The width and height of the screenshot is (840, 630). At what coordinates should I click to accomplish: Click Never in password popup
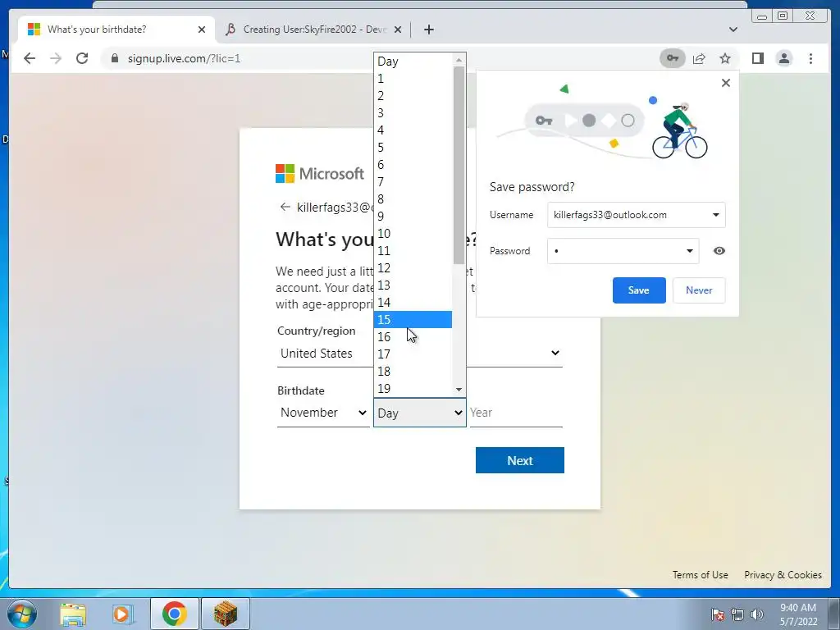pos(699,290)
